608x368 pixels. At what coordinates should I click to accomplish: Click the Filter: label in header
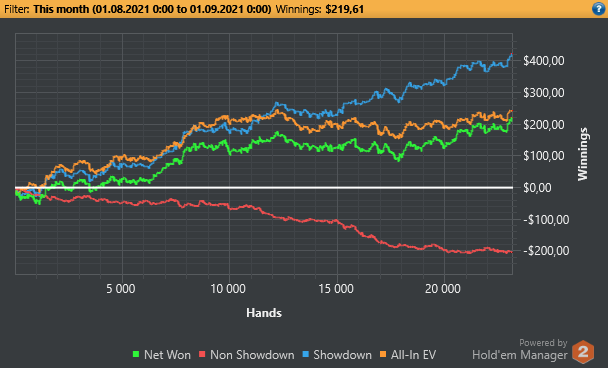tap(17, 9)
